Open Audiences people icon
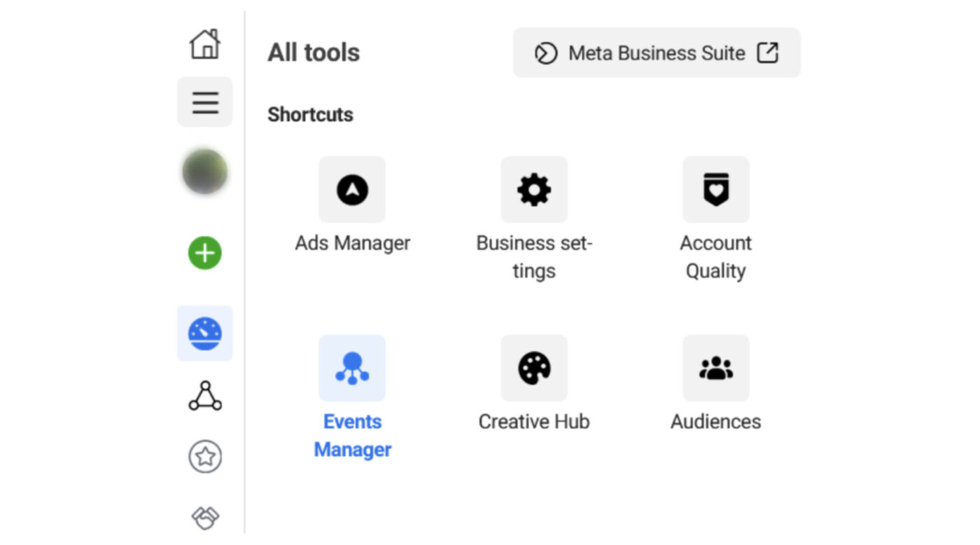The width and height of the screenshot is (980, 545). (716, 368)
